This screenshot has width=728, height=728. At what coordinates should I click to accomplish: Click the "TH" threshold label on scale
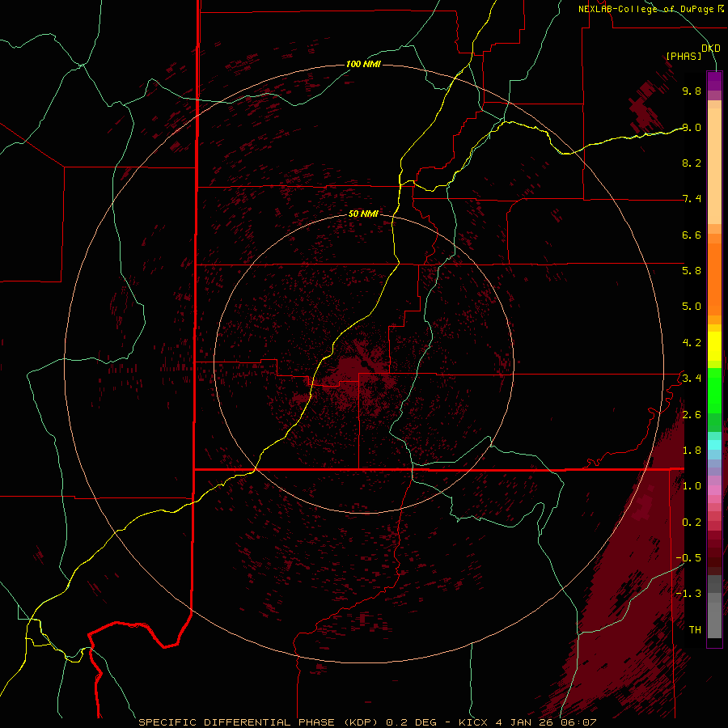(695, 630)
